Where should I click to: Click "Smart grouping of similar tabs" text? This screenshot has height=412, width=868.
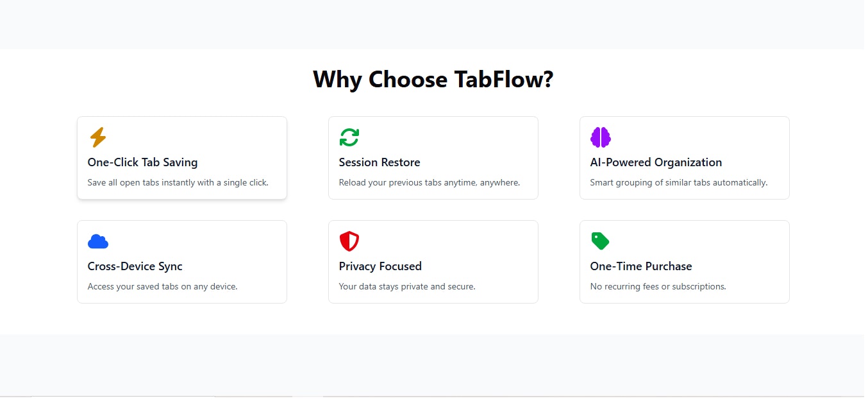pos(678,182)
